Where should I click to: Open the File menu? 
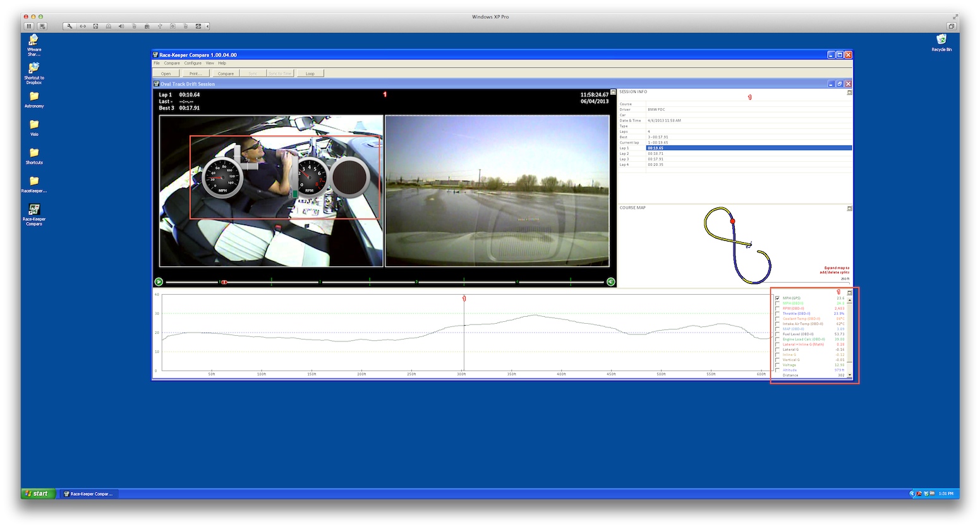(157, 63)
